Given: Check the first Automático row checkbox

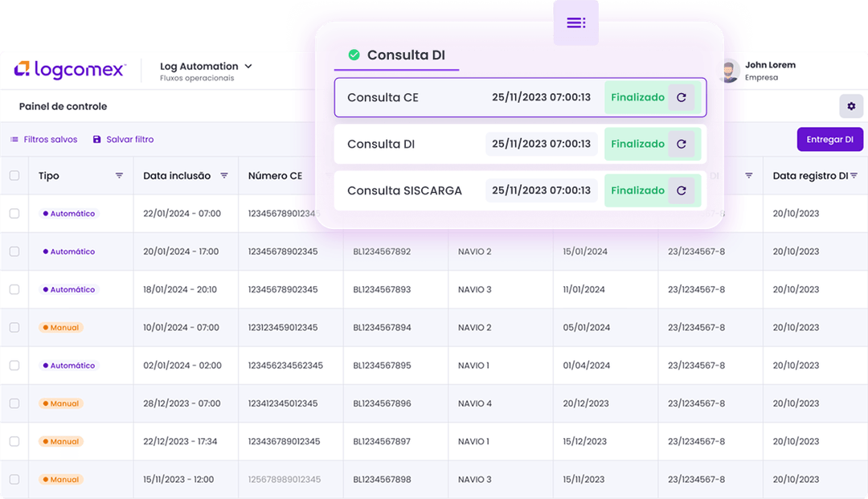Looking at the screenshot, I should click(14, 213).
